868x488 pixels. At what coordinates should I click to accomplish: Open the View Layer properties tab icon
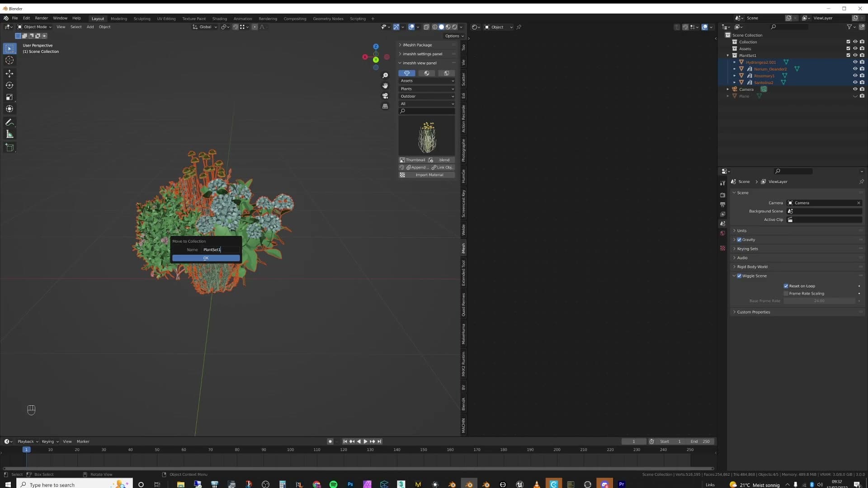(x=722, y=214)
